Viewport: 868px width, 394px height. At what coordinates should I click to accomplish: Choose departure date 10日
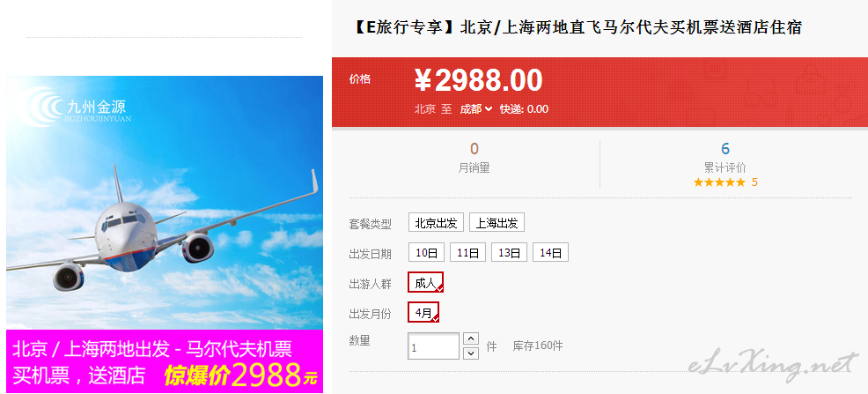[x=426, y=253]
